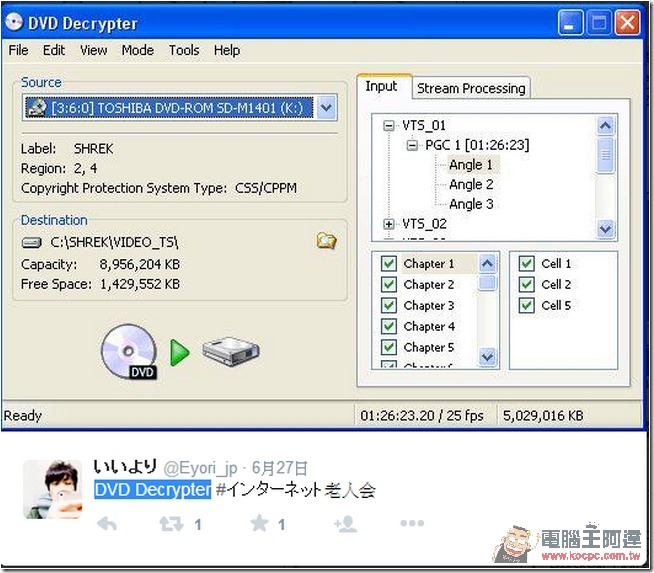Click the tree list scroll down arrow
This screenshot has height=573, width=654.
point(606,229)
